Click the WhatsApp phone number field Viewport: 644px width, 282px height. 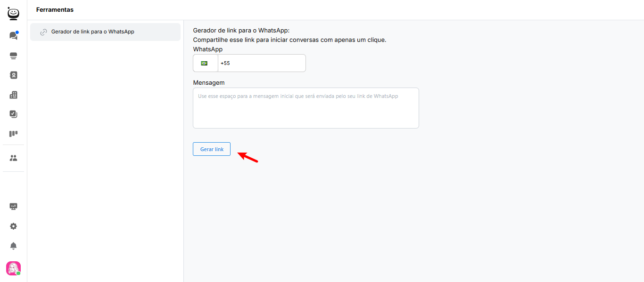pyautogui.click(x=262, y=63)
